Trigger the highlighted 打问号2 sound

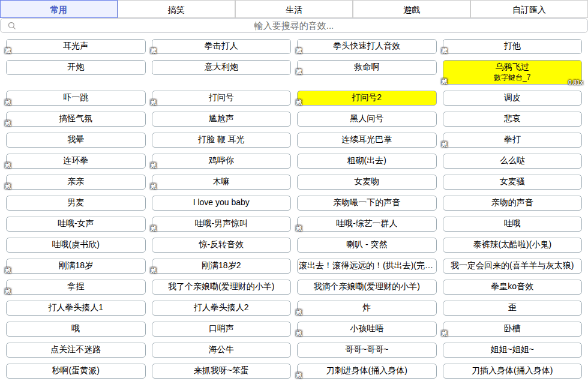367,98
